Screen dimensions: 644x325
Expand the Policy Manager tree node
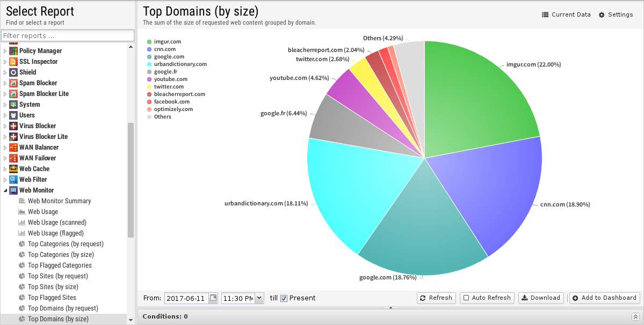(x=5, y=51)
